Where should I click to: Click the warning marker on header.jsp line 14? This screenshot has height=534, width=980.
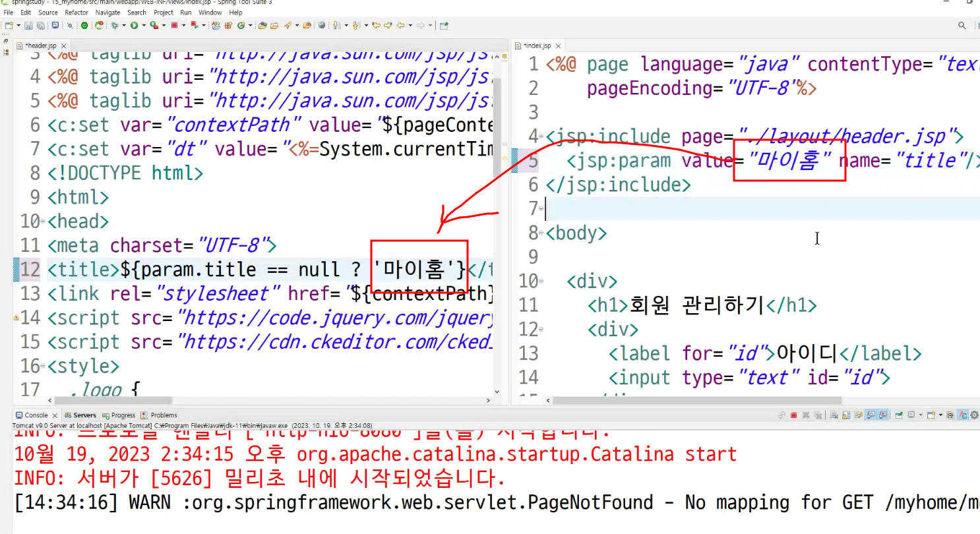pyautogui.click(x=16, y=318)
